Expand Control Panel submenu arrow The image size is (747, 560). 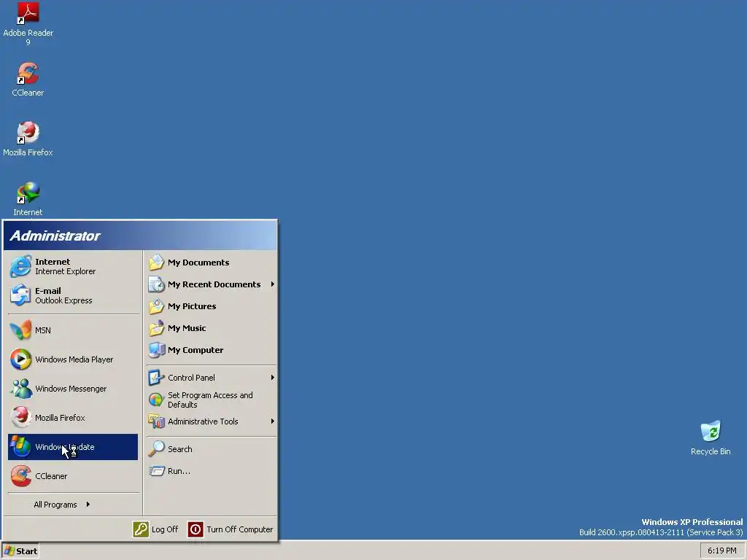tap(273, 378)
